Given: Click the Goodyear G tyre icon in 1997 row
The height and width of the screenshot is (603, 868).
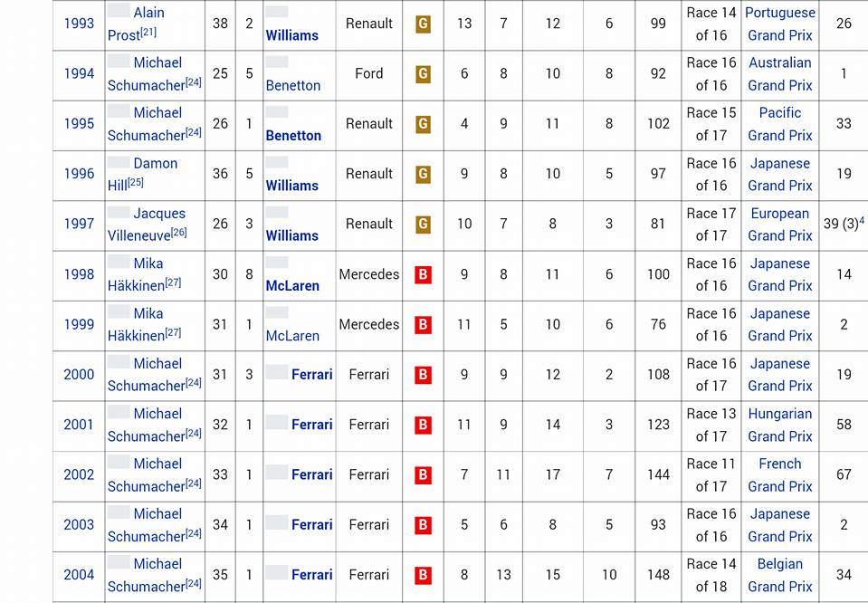Looking at the screenshot, I should click(423, 225).
